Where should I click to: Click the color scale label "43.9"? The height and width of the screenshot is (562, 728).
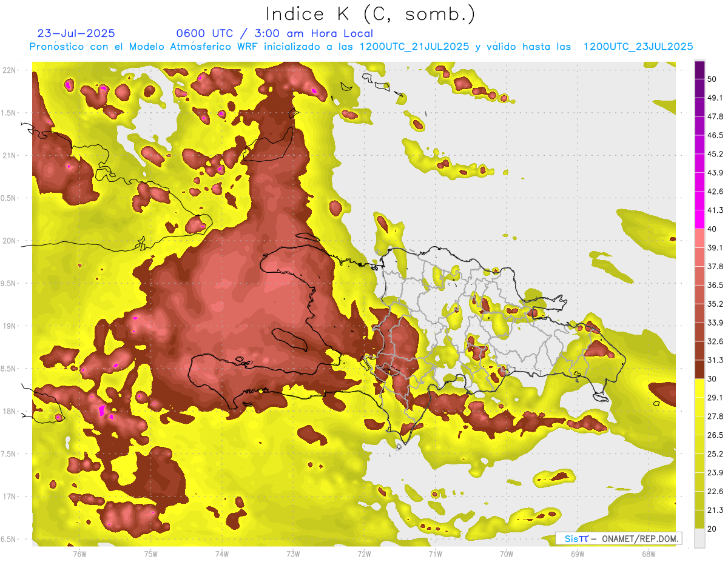pos(715,172)
